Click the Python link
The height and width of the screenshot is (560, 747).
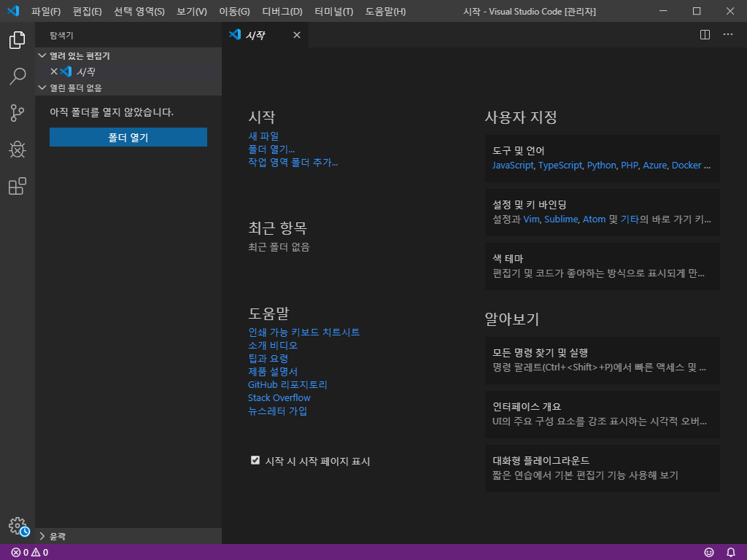[x=602, y=166]
